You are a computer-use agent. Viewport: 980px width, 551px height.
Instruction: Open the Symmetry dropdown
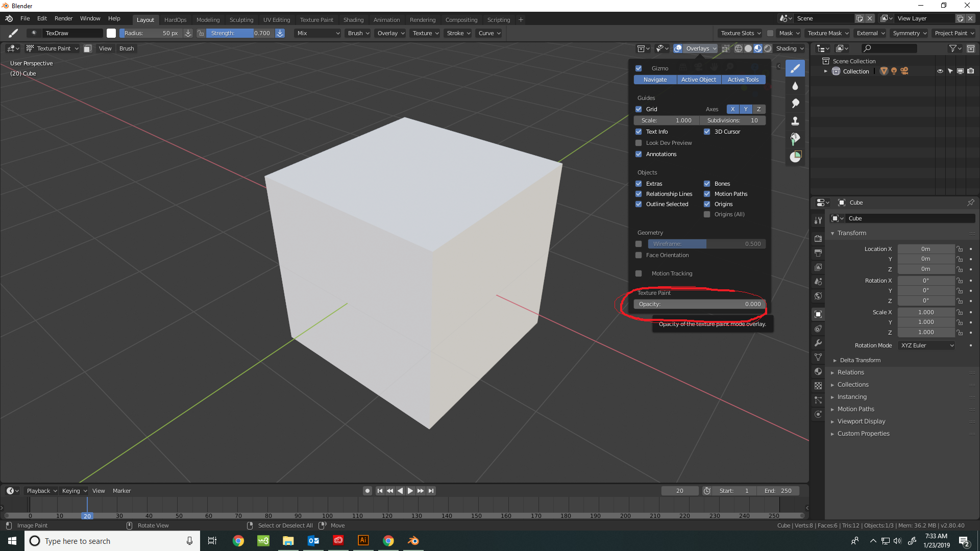click(910, 33)
